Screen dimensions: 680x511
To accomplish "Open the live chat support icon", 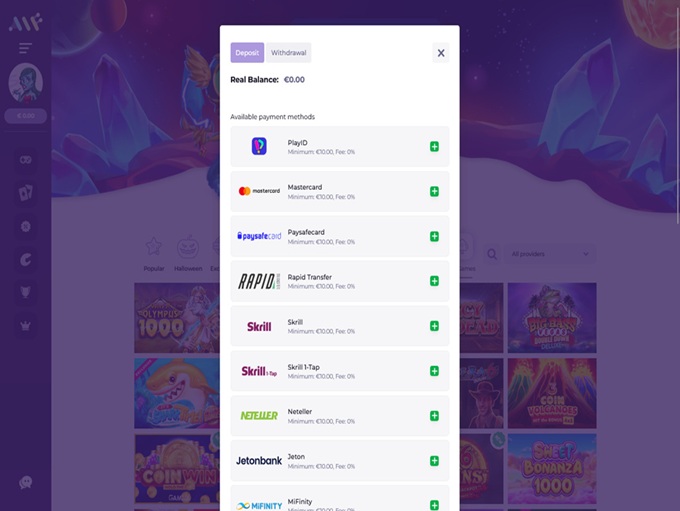I will tap(26, 482).
